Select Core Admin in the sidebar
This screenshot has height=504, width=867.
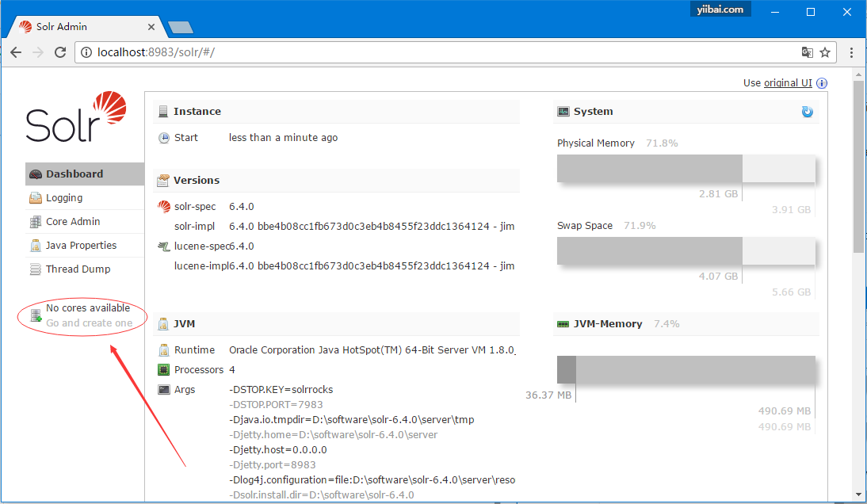click(73, 222)
